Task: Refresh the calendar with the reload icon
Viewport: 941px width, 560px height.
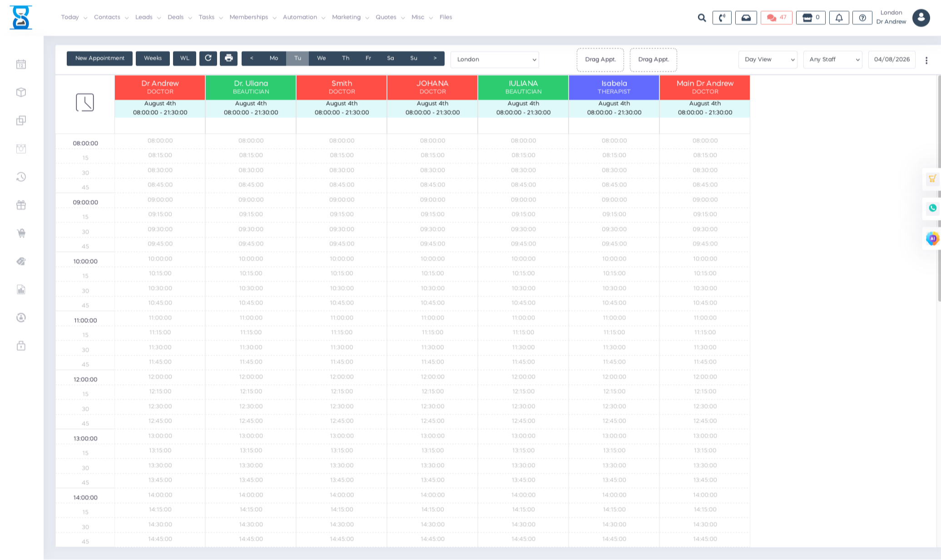Action: [208, 58]
